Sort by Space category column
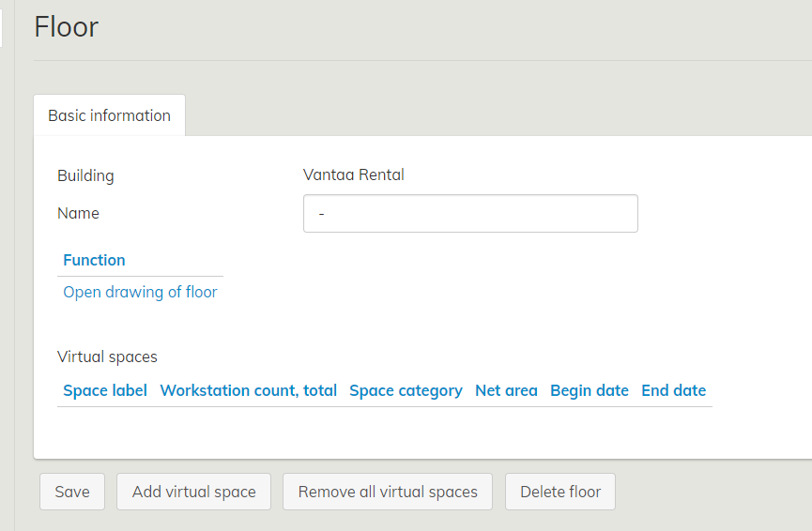 [x=406, y=390]
